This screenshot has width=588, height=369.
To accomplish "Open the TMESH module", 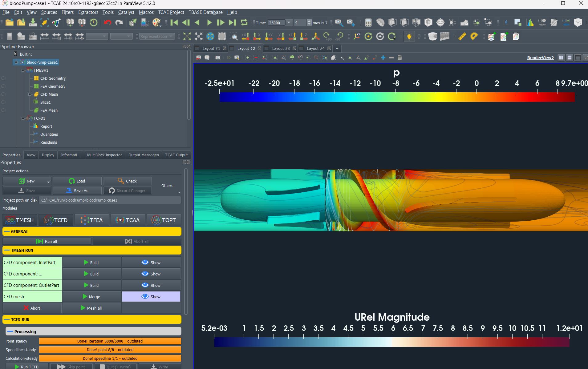I will tap(20, 220).
